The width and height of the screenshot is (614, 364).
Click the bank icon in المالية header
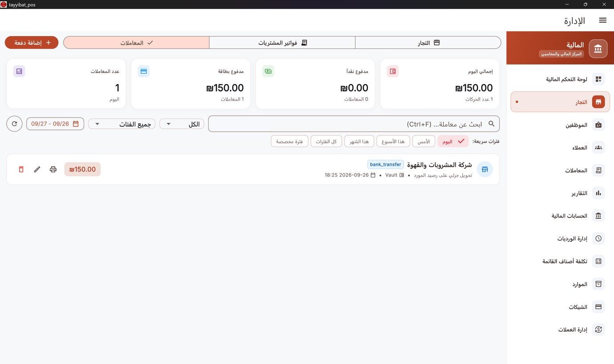pyautogui.click(x=598, y=49)
